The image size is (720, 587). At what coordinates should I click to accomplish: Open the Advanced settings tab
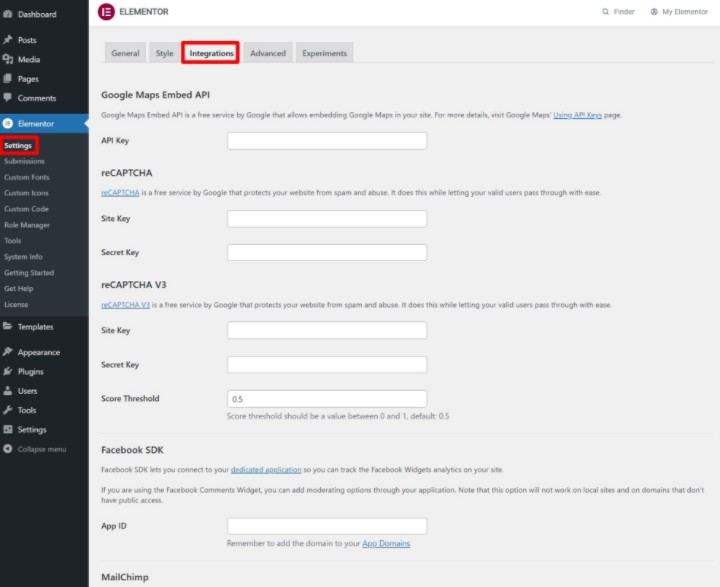[267, 53]
